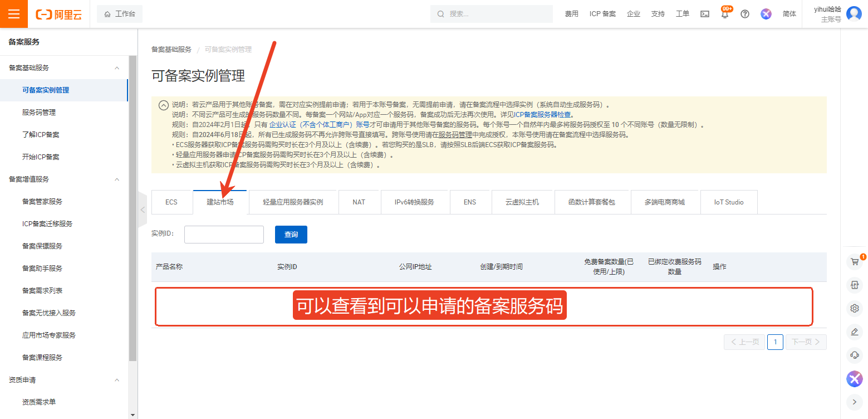Viewport: 868px width, 419px height.
Task: Switch to the 函数计算套餐包 tab
Action: [592, 202]
